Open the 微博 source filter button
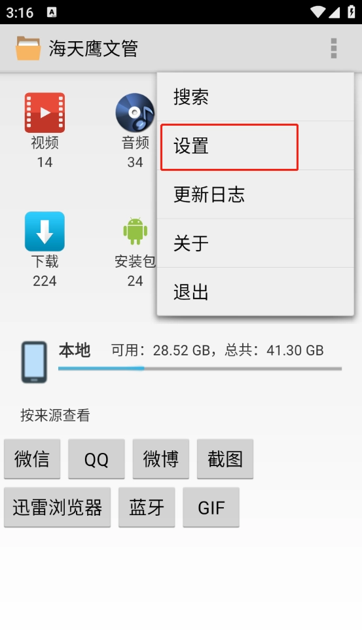Image resolution: width=362 pixels, height=644 pixels. [x=160, y=459]
